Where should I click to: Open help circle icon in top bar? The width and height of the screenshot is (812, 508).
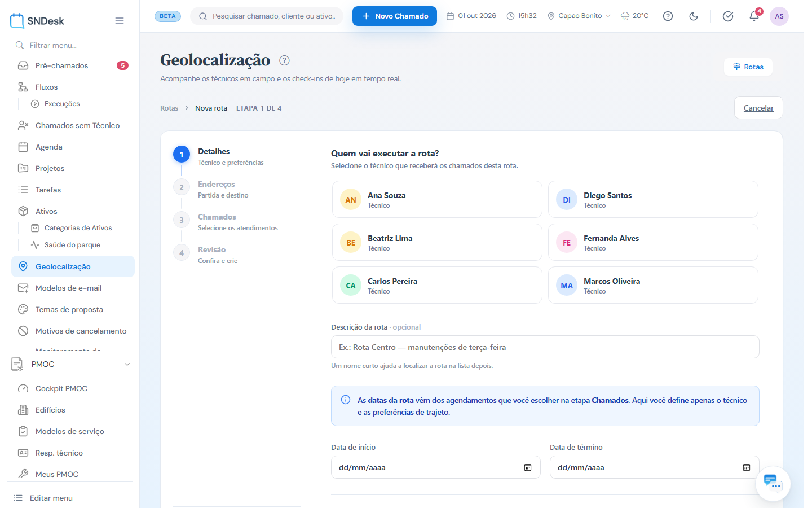point(668,16)
